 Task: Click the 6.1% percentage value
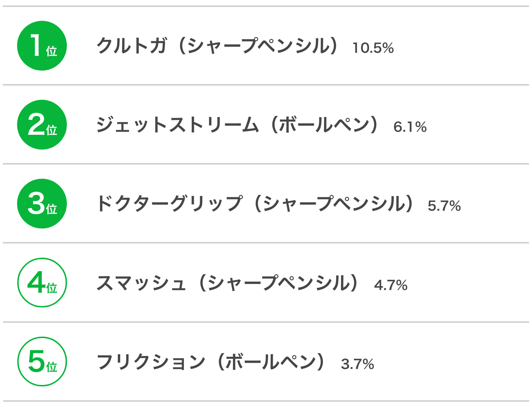(410, 127)
